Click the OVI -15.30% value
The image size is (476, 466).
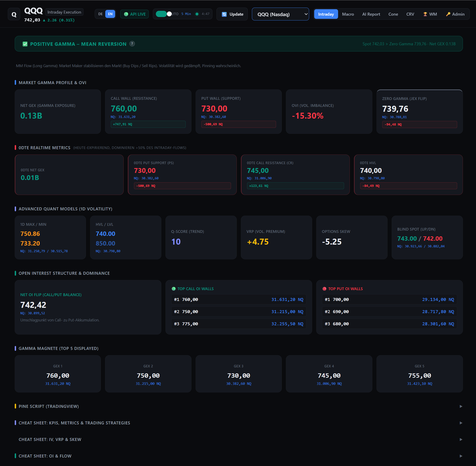pos(307,116)
